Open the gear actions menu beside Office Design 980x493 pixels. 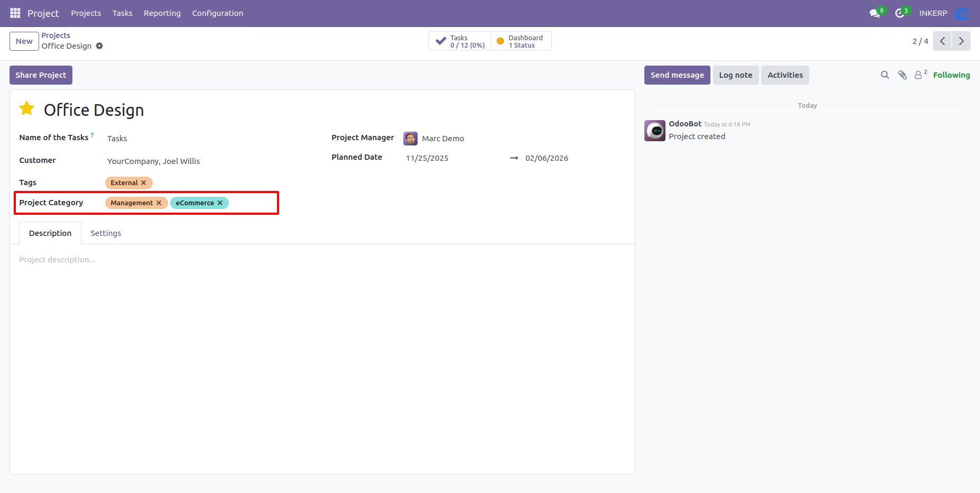tap(99, 46)
